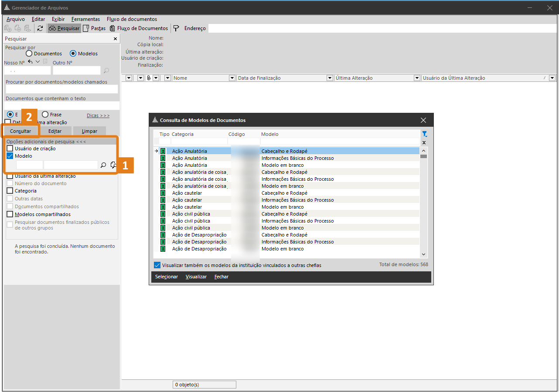The height and width of the screenshot is (392, 559).
Task: Click the small x below the filter icon
Action: 424,142
